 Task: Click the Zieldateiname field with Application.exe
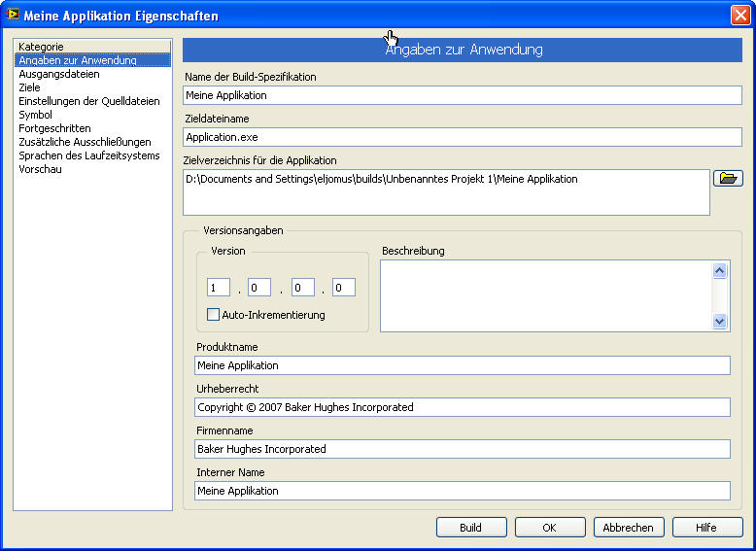point(463,137)
